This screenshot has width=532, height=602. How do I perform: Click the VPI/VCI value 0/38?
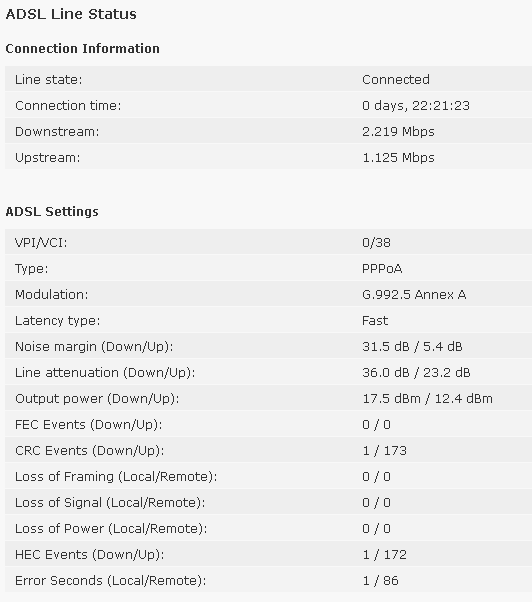click(376, 243)
